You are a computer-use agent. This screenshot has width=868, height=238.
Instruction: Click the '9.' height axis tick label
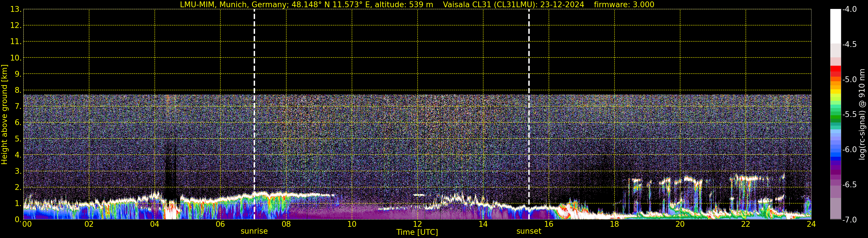[18, 74]
